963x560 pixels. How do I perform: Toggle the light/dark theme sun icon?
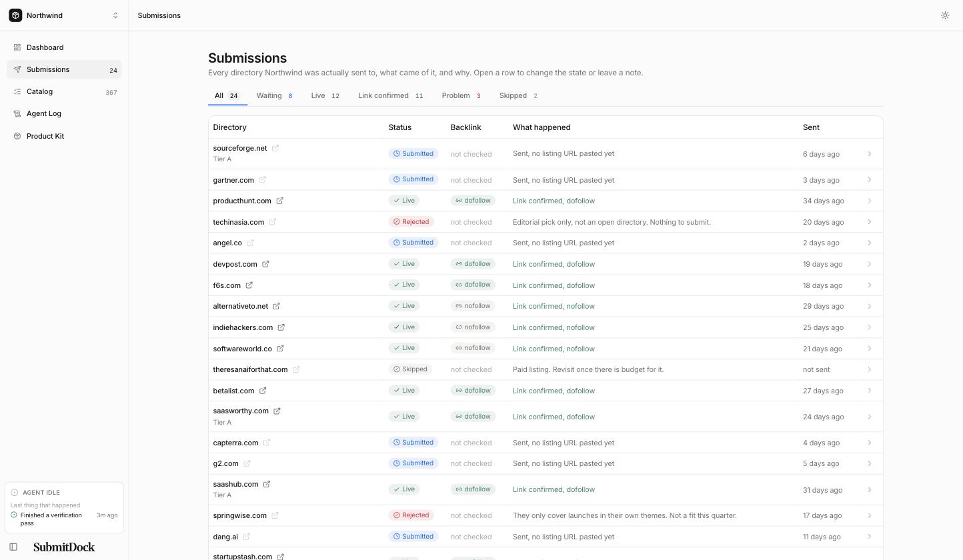945,15
